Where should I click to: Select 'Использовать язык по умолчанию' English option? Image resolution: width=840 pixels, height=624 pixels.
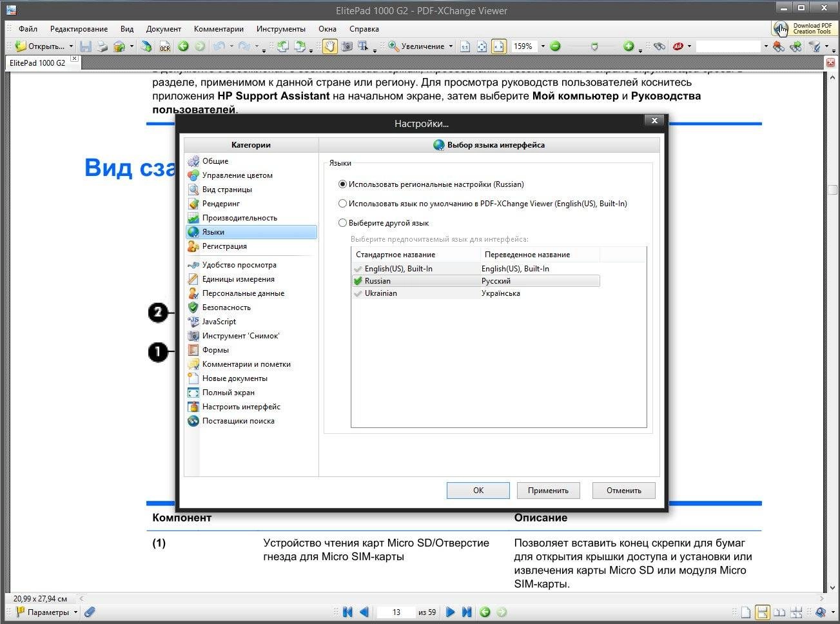point(343,204)
